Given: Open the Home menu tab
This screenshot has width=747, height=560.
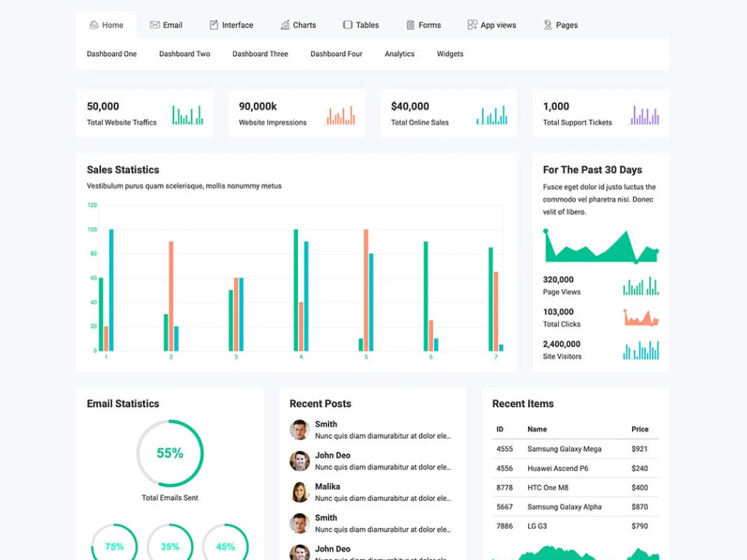Looking at the screenshot, I should 106,25.
